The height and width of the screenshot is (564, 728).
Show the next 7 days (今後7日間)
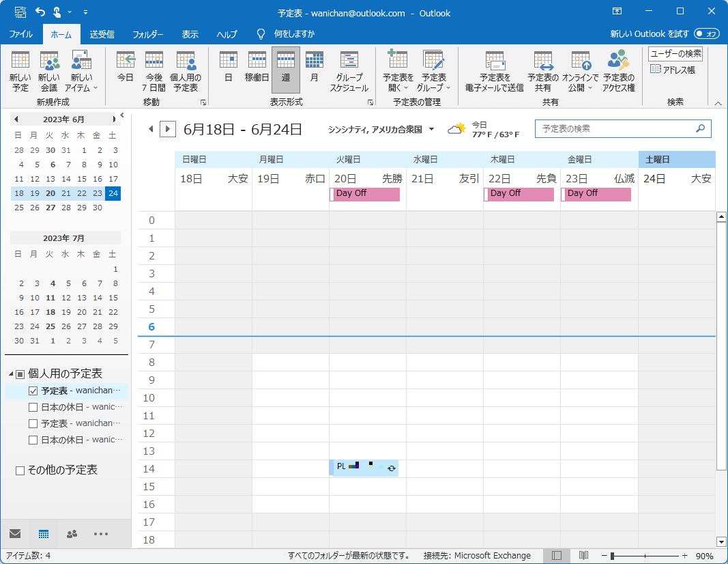point(154,72)
